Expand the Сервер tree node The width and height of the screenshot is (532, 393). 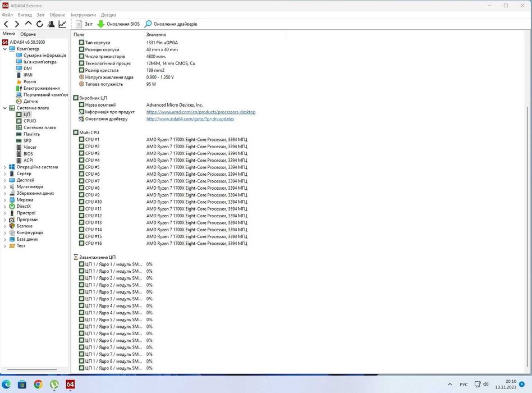pyautogui.click(x=4, y=173)
